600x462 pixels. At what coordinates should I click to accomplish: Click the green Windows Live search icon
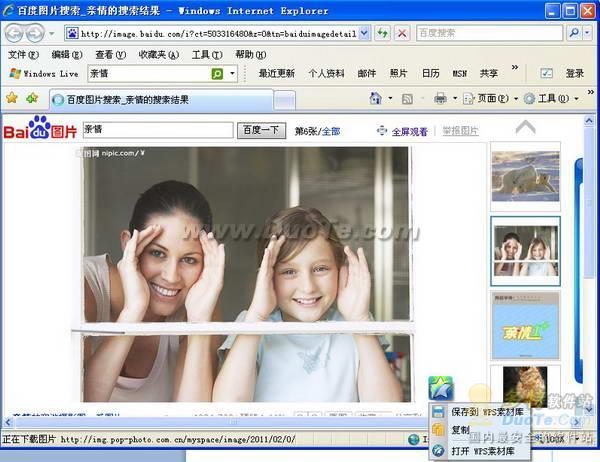tap(217, 73)
